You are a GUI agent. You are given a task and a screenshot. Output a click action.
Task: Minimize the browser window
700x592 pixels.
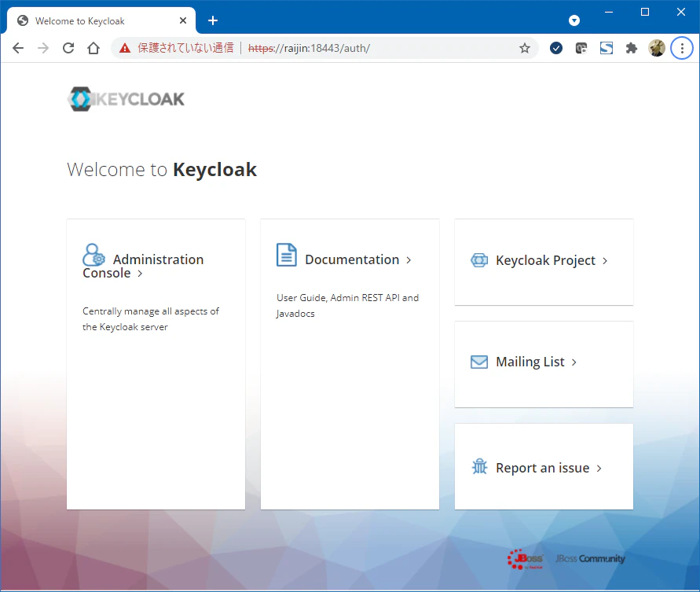[609, 12]
